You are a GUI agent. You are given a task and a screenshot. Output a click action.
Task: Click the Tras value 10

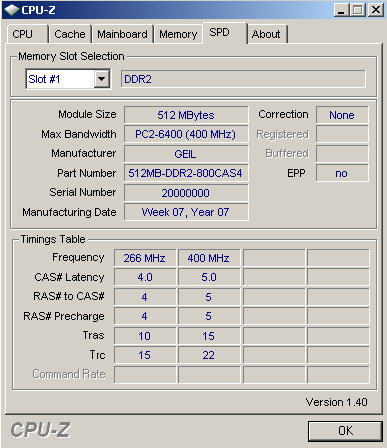click(145, 336)
